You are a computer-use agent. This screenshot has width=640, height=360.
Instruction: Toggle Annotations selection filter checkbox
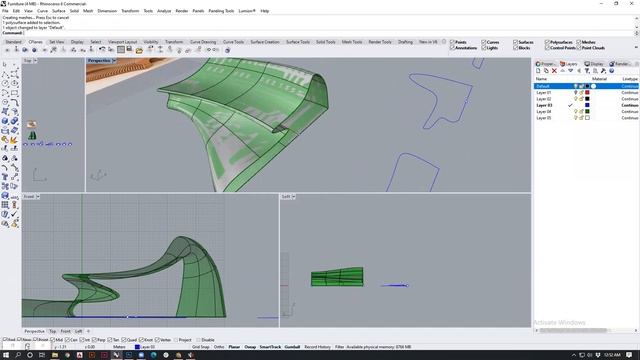click(452, 48)
